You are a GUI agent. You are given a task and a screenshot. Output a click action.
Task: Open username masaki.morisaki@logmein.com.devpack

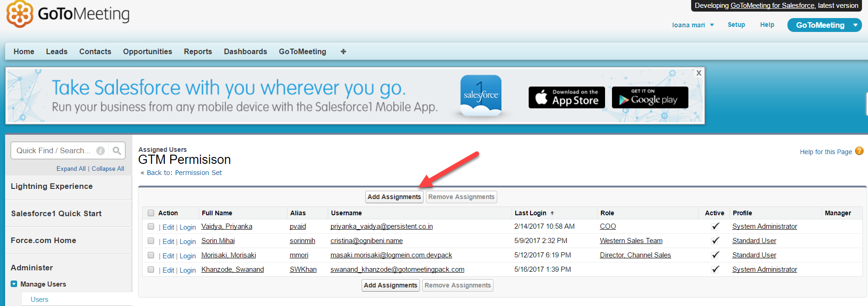(x=391, y=255)
